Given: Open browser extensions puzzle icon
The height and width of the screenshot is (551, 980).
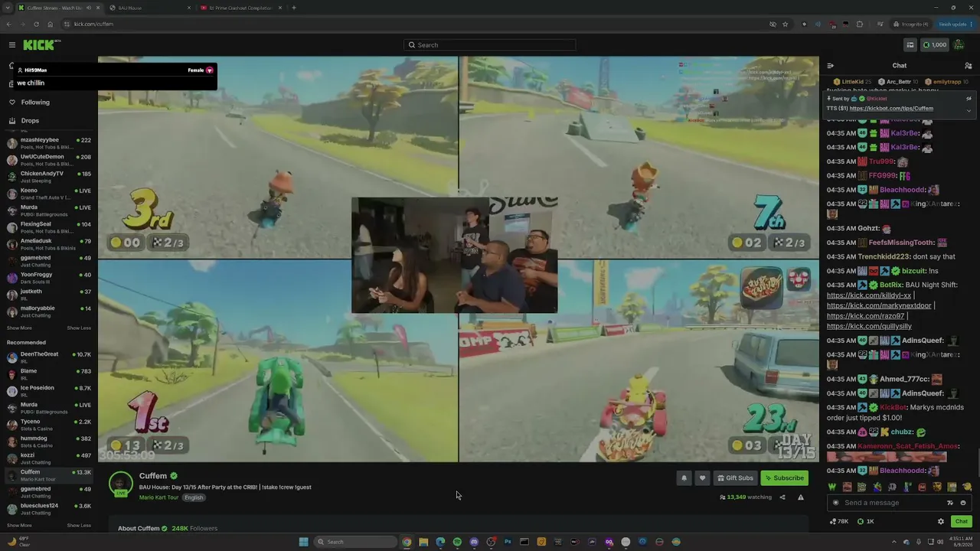Looking at the screenshot, I should pos(860,24).
